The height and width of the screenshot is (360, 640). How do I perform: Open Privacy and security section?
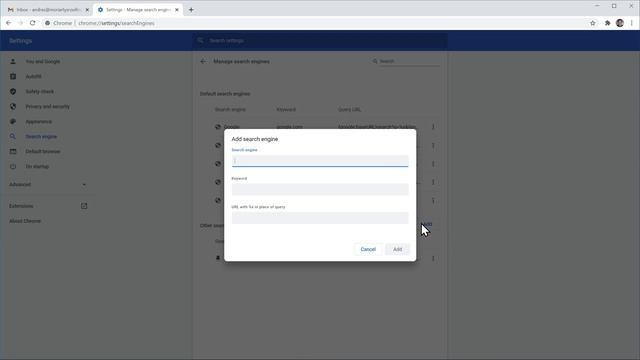point(47,107)
